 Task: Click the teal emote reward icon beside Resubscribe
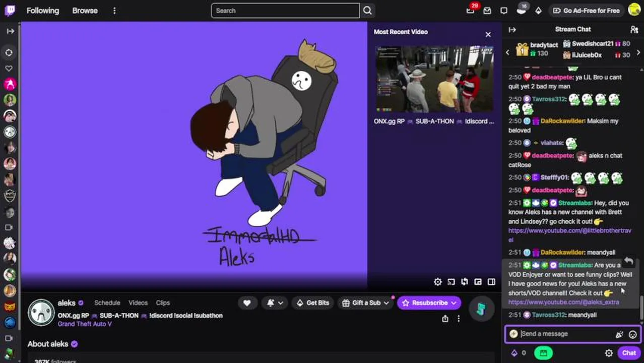pyautogui.click(x=481, y=309)
